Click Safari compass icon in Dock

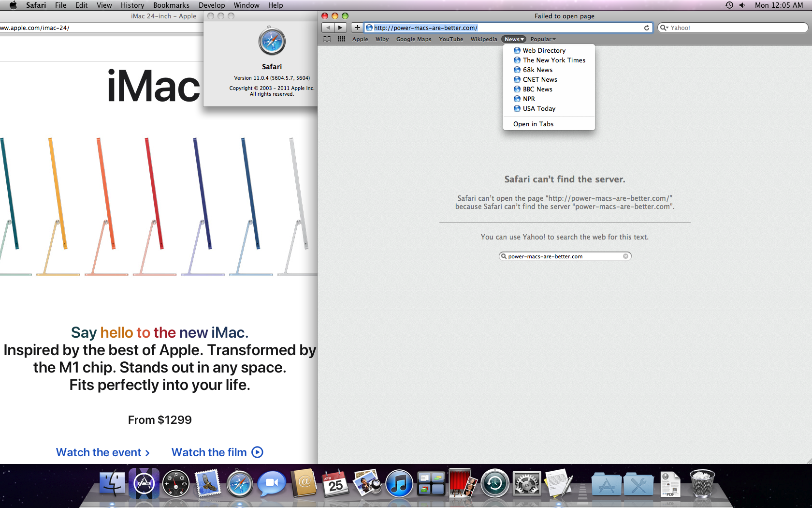coord(240,483)
